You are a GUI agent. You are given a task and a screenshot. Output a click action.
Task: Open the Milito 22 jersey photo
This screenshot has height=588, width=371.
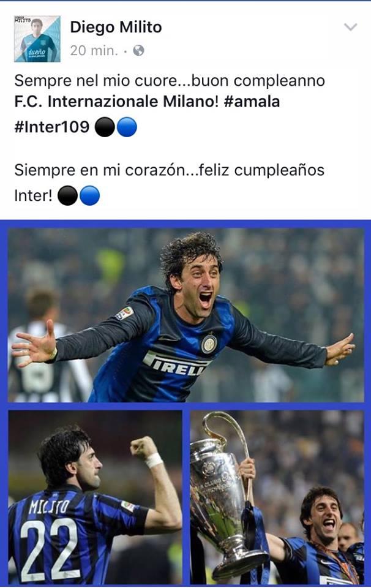(95, 497)
